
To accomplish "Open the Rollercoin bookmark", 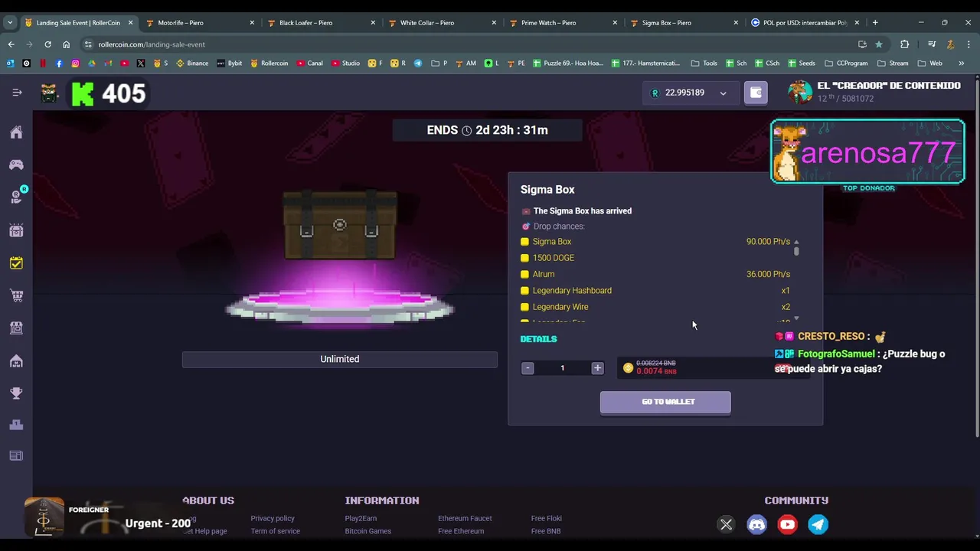I will pyautogui.click(x=269, y=63).
